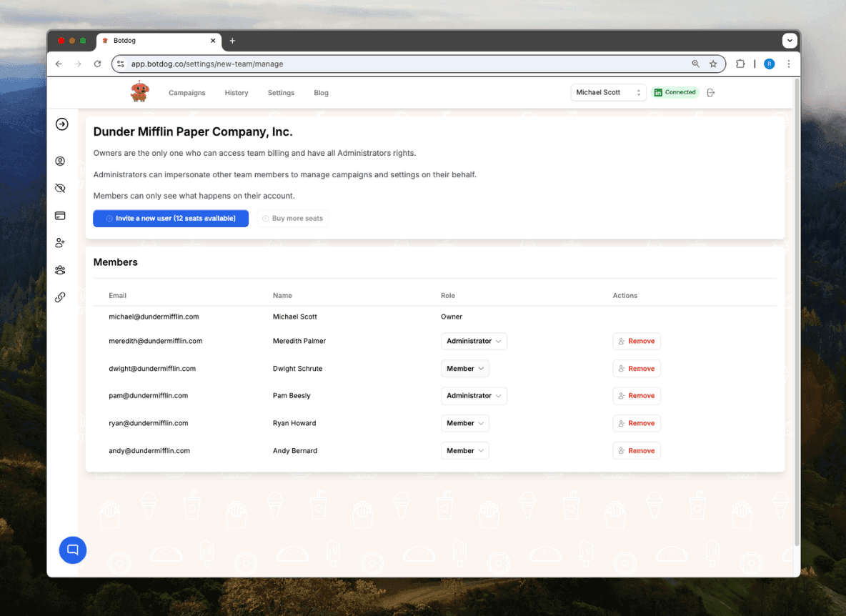Viewport: 846px width, 616px height.
Task: Click the LinkedIn Connected status badge
Action: [675, 92]
